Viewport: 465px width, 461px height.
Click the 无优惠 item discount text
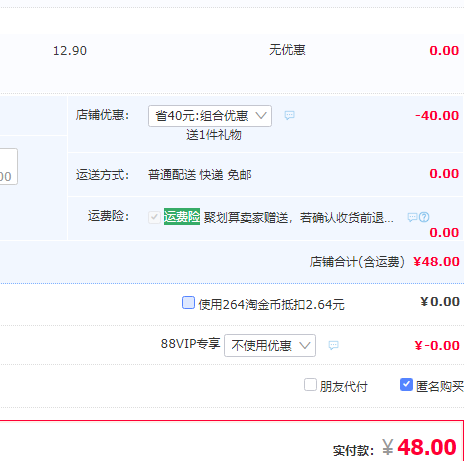[x=287, y=50]
